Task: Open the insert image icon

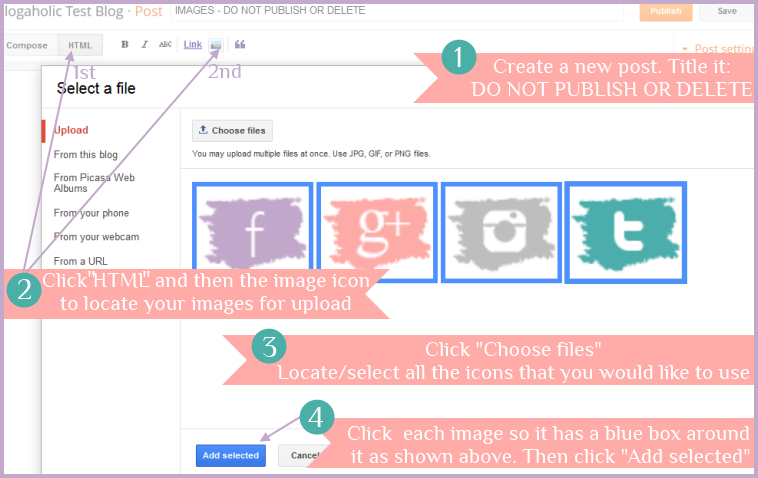Action: [x=216, y=45]
